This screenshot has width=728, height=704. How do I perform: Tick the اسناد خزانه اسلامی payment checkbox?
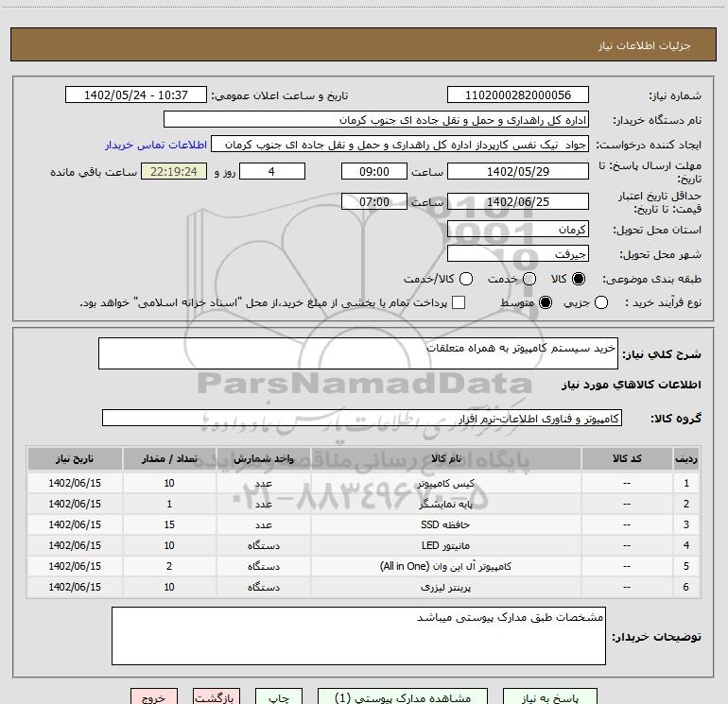pos(459,302)
